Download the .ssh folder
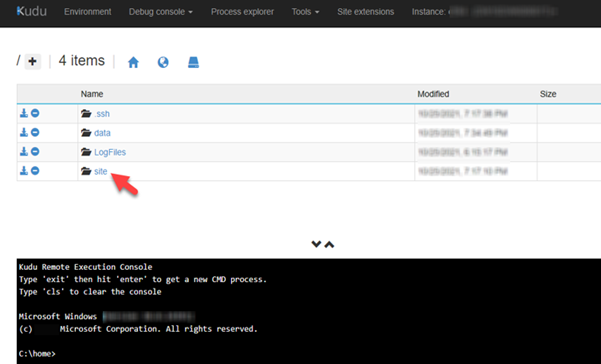The height and width of the screenshot is (364, 601). [24, 113]
